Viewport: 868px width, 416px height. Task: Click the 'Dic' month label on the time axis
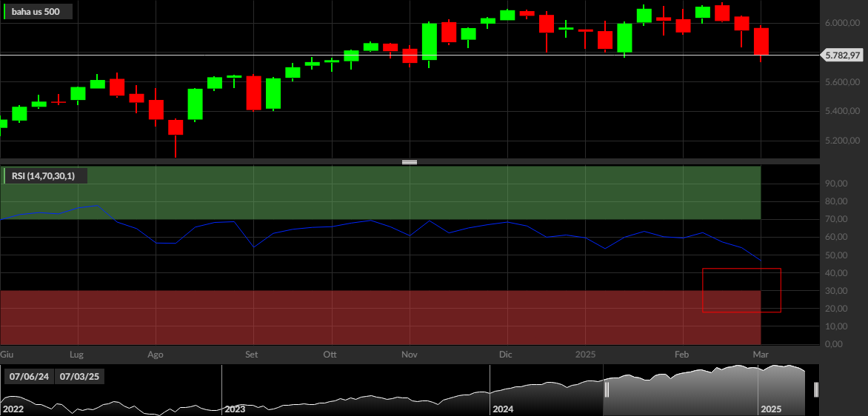pyautogui.click(x=505, y=354)
